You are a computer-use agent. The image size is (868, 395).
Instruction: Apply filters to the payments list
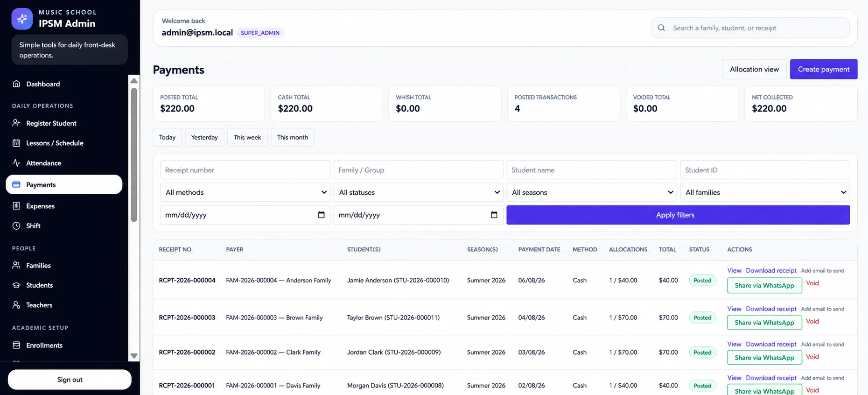(678, 215)
